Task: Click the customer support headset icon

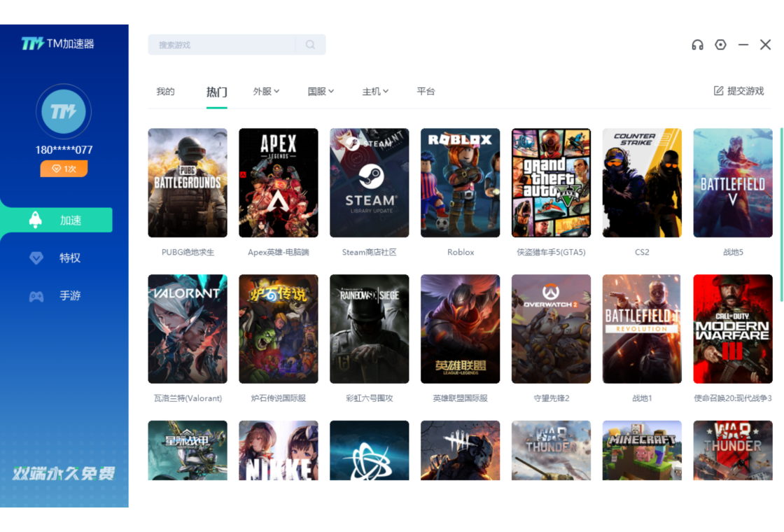Action: point(697,45)
